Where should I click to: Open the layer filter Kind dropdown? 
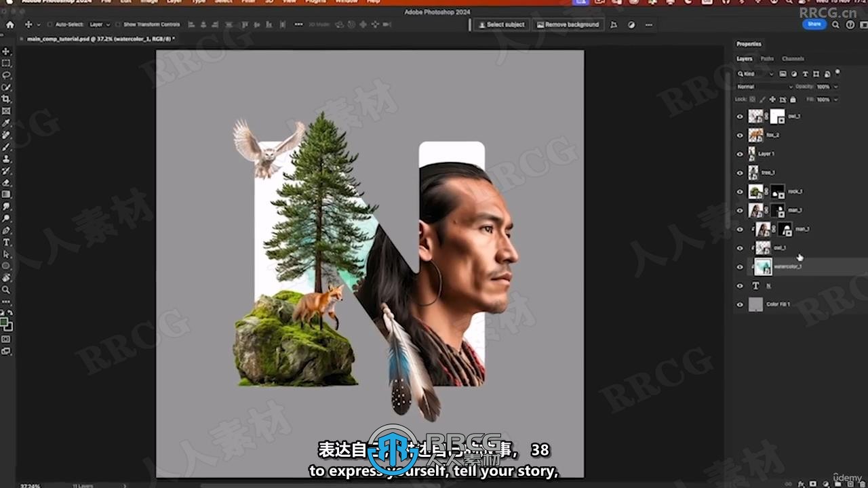[755, 73]
